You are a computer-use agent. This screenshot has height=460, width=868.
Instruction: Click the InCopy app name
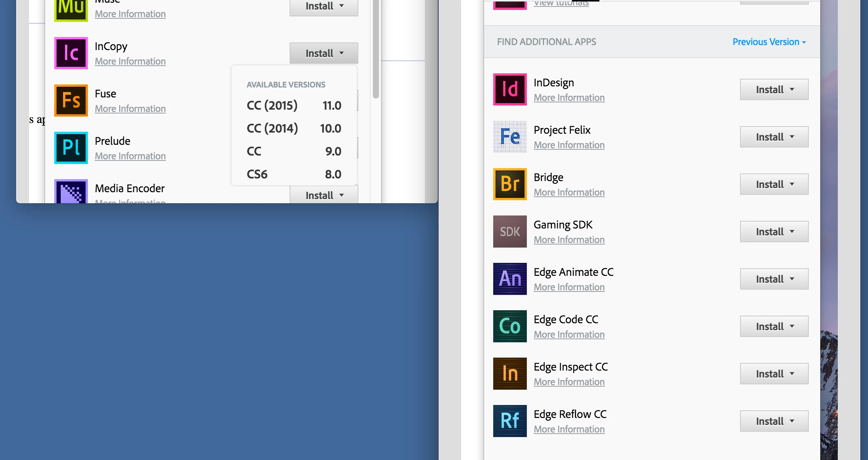[111, 47]
